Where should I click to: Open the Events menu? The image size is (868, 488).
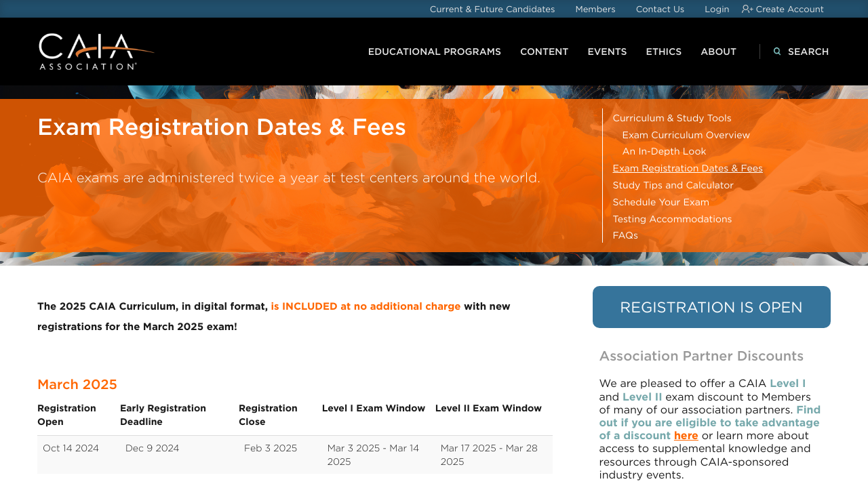click(x=607, y=52)
